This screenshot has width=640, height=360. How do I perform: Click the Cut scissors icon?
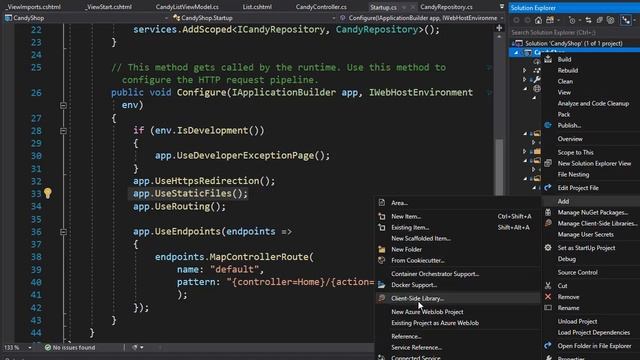point(548,286)
